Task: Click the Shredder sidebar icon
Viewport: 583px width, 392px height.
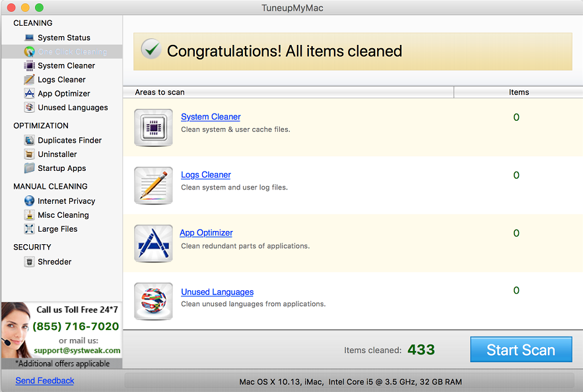Action: [29, 261]
